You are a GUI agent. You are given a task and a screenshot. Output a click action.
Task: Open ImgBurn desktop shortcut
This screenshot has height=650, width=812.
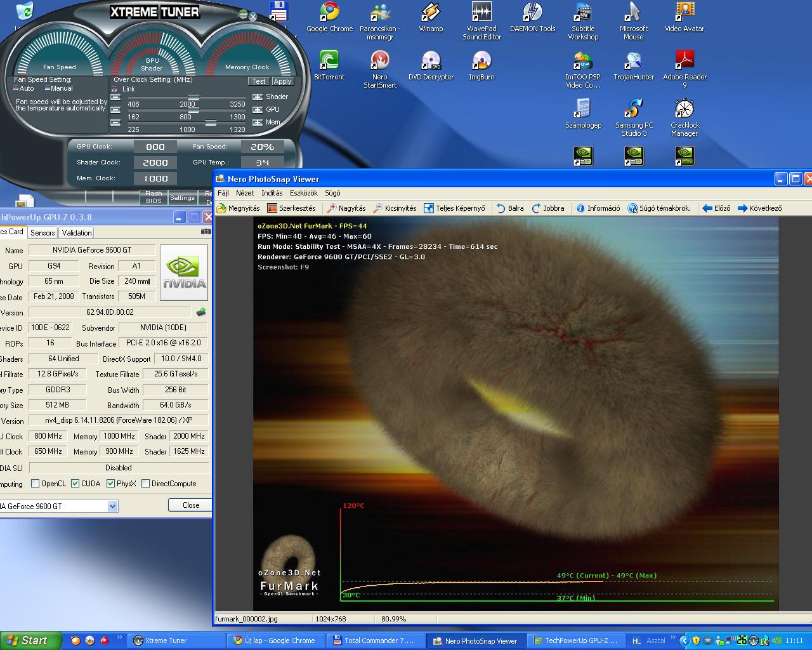click(x=481, y=65)
